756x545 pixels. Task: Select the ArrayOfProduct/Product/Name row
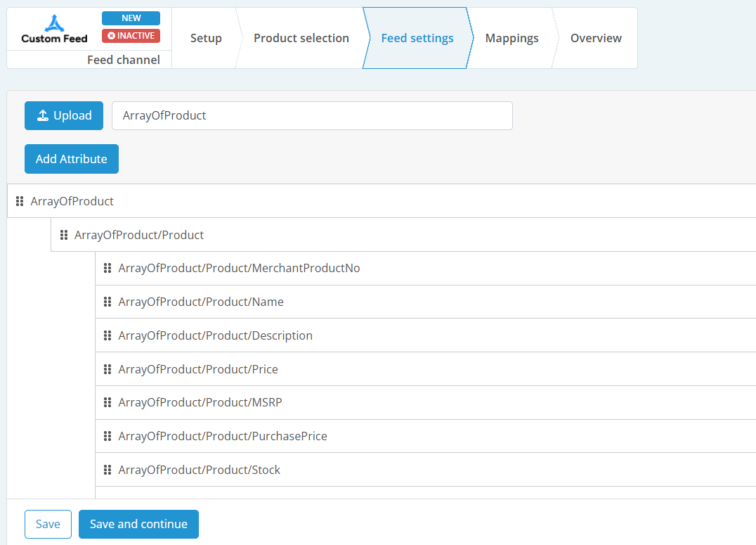tap(426, 302)
